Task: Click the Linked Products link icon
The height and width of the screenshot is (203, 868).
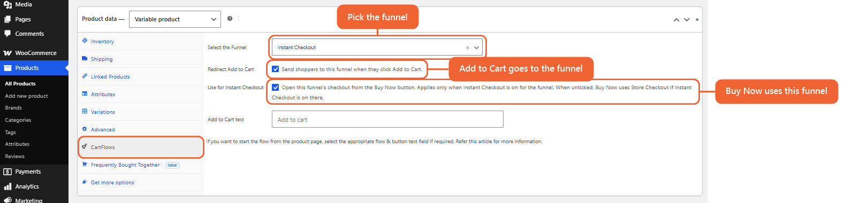Action: click(x=85, y=76)
